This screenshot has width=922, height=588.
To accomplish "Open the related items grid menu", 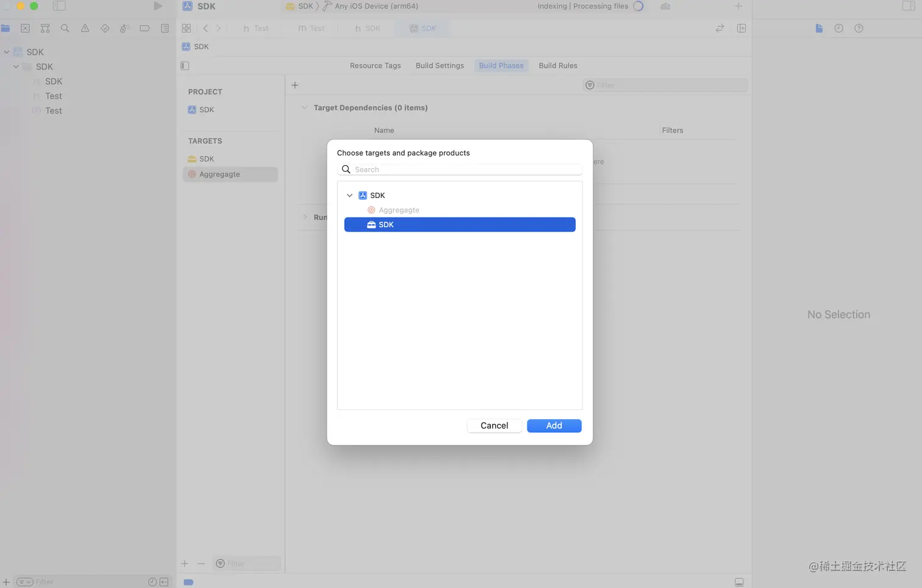I will tap(187, 28).
